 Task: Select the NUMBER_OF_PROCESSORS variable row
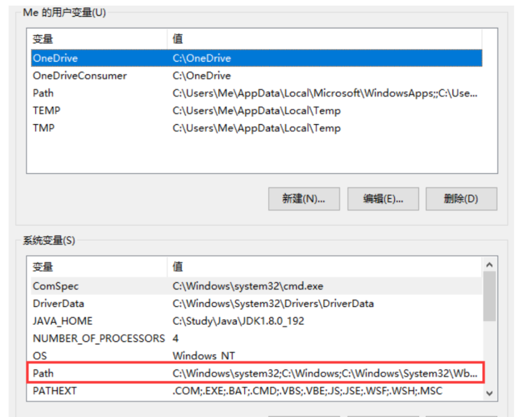[256, 338]
